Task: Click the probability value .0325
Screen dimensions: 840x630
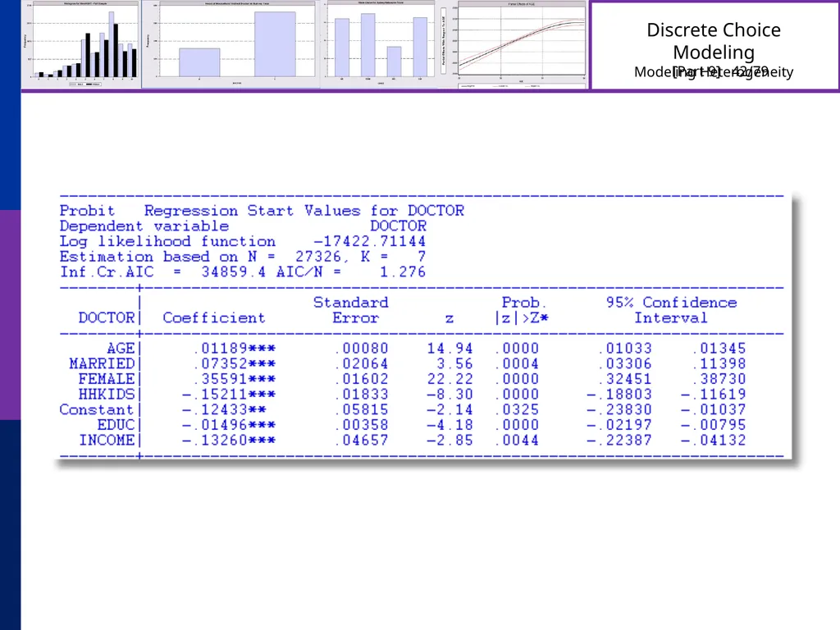Action: [517, 409]
